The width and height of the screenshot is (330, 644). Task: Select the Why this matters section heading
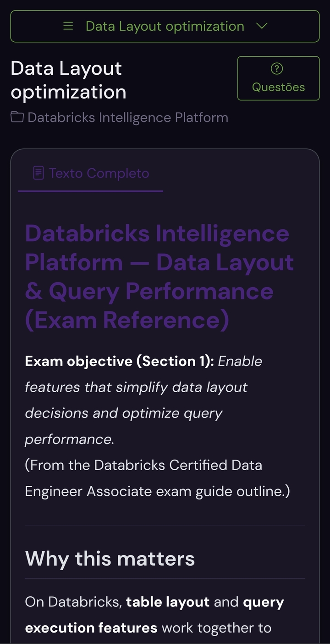(110, 559)
